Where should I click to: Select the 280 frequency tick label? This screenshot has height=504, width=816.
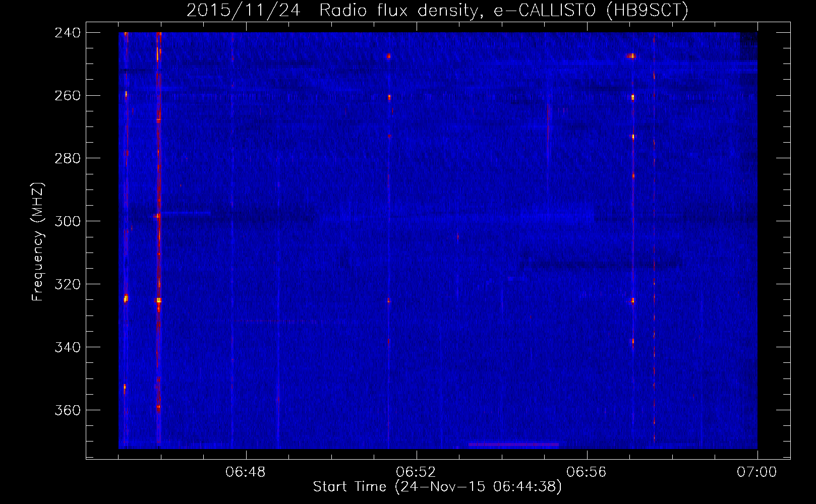tap(68, 159)
